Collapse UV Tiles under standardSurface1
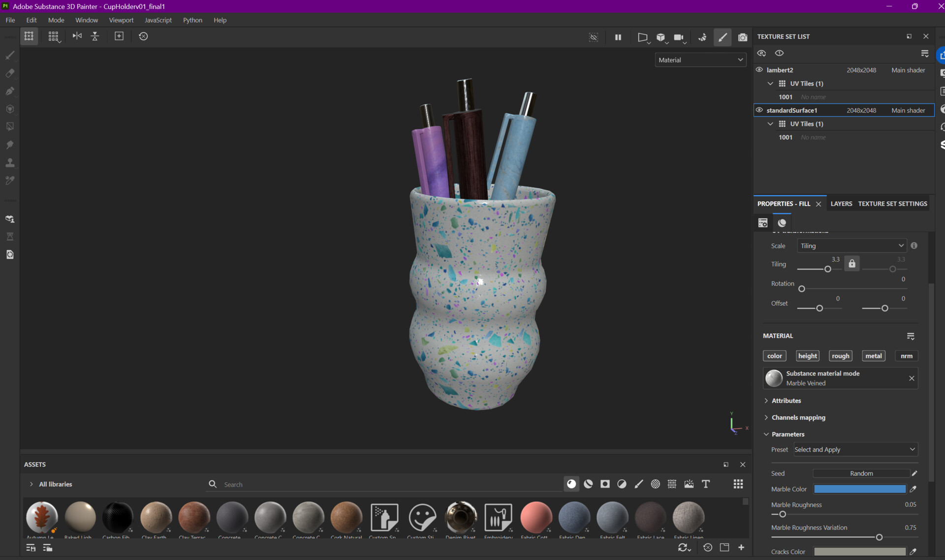945x560 pixels. (x=770, y=124)
